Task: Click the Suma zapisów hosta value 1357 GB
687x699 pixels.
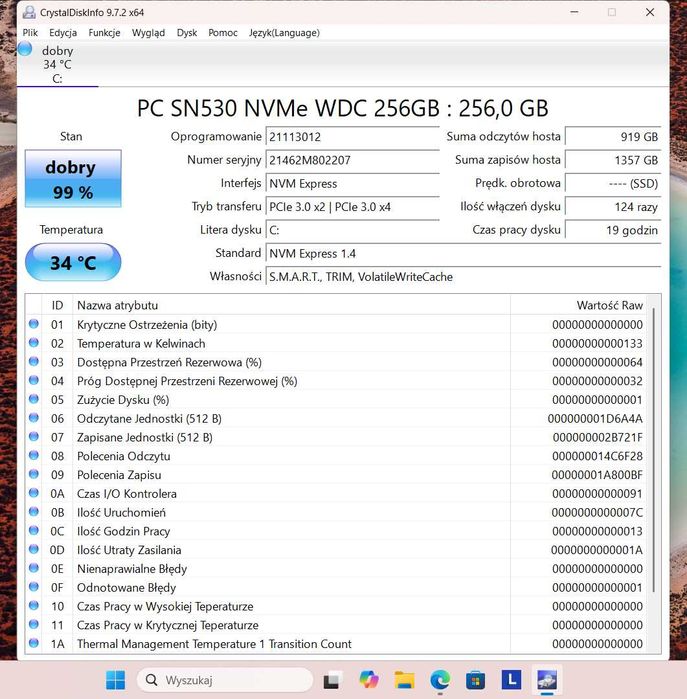Action: coord(613,160)
